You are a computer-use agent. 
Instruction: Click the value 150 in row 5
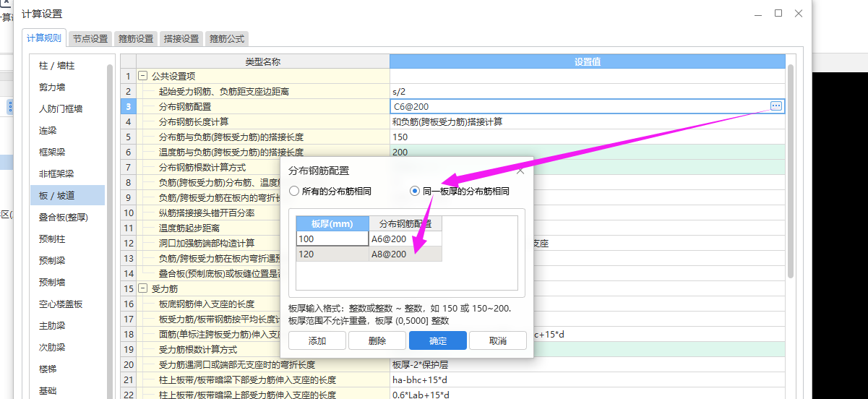588,137
